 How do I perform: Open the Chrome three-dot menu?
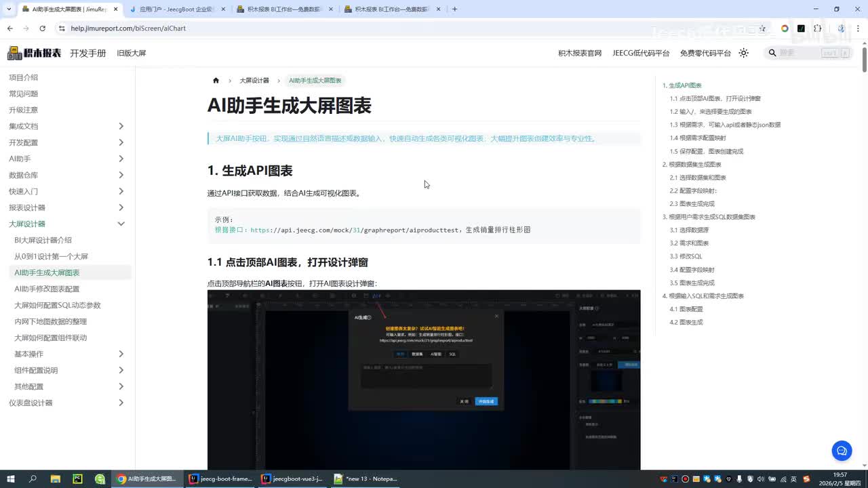click(x=859, y=28)
